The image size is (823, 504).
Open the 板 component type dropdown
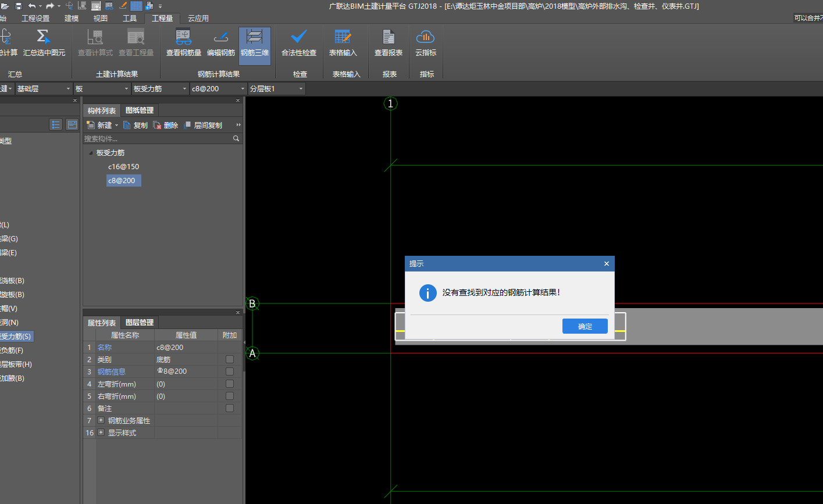coord(102,88)
